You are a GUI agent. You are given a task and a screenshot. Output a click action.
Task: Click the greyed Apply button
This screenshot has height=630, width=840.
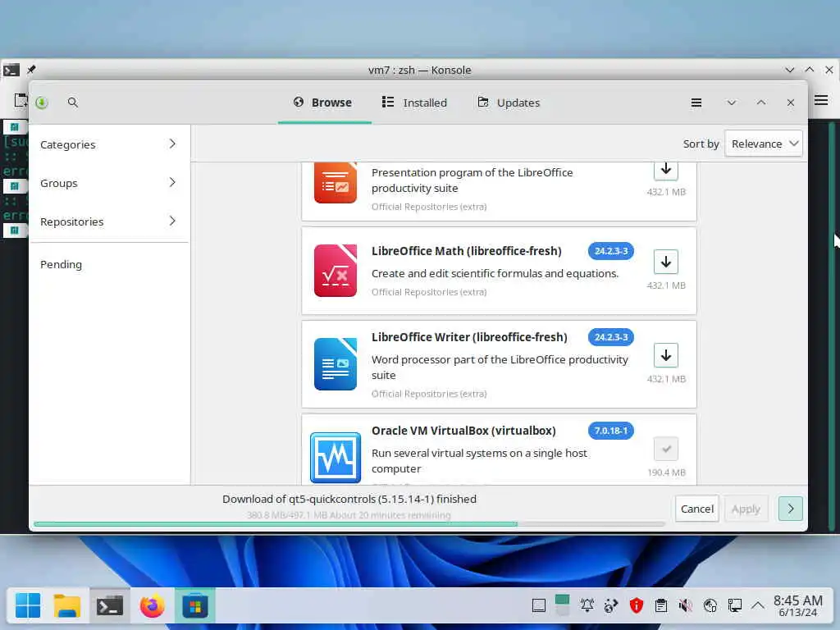[x=746, y=509]
